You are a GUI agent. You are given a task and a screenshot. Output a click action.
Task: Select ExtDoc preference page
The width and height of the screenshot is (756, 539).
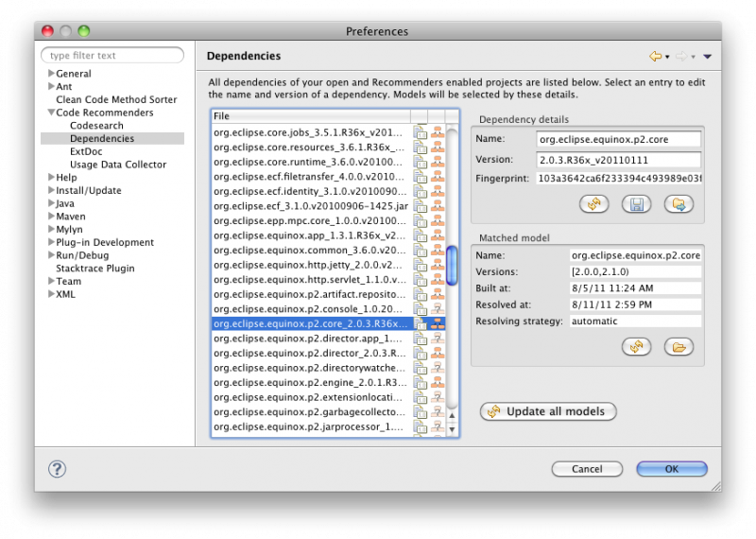[86, 151]
